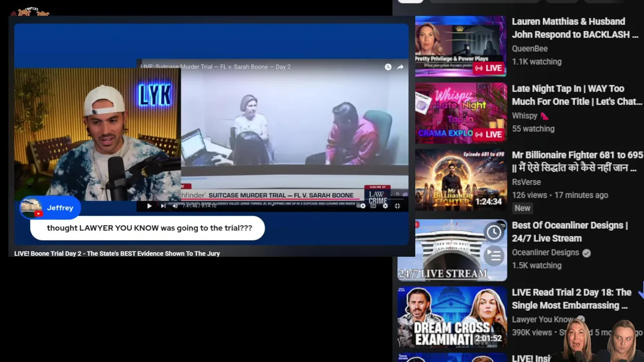Add Oceanliner video to queue icon

(494, 255)
